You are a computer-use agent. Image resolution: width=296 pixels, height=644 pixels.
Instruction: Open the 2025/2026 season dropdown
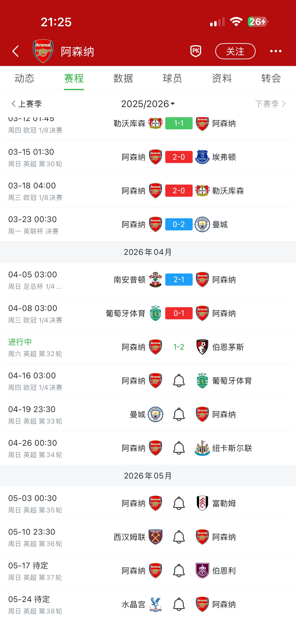tap(148, 104)
